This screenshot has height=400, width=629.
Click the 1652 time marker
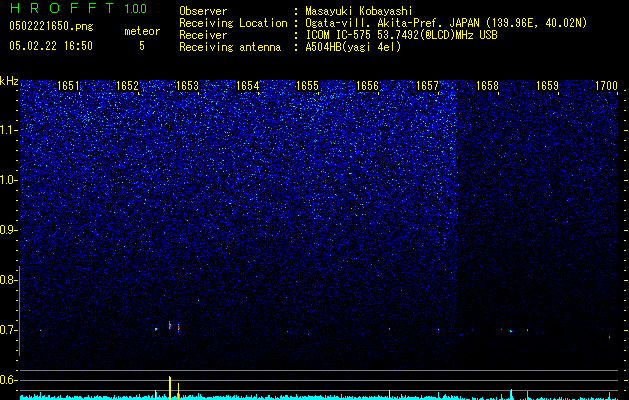click(x=127, y=86)
